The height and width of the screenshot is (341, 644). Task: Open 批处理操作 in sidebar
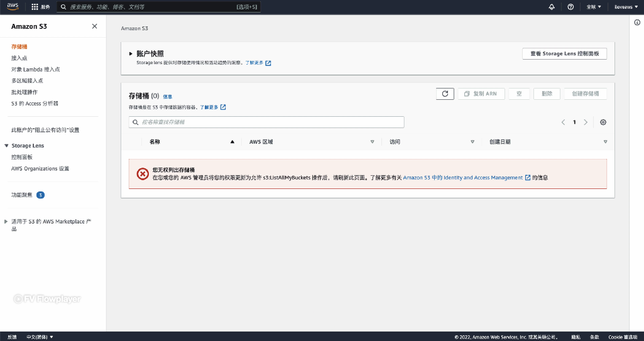[25, 92]
